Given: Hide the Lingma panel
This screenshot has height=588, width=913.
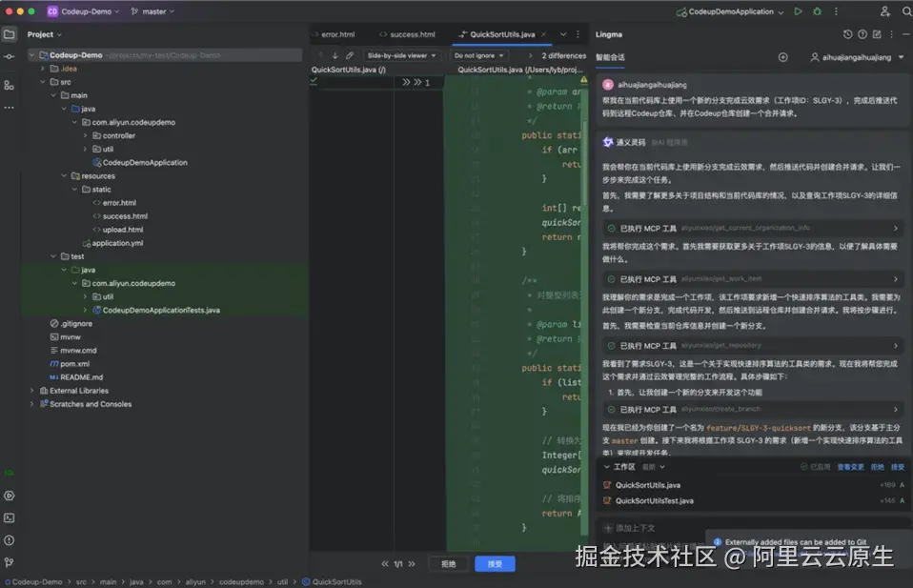Looking at the screenshot, I should click(906, 34).
